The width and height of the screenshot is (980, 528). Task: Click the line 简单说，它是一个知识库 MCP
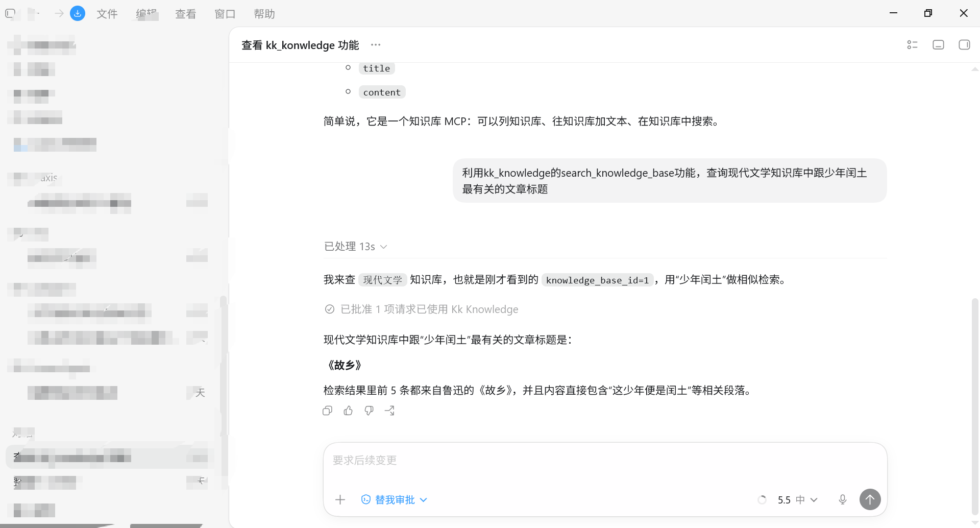pos(522,122)
